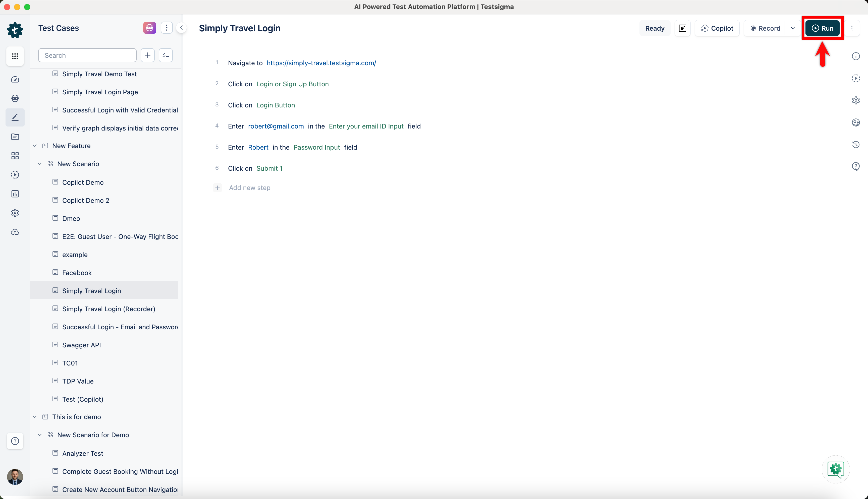
Task: Open the Elements grid icon in sidebar
Action: (x=15, y=156)
